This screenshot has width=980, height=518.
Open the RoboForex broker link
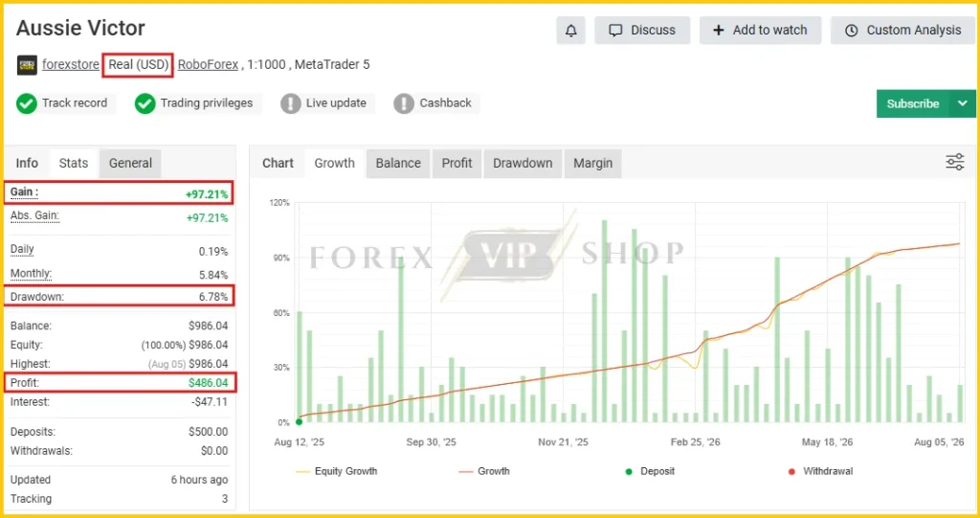point(208,64)
